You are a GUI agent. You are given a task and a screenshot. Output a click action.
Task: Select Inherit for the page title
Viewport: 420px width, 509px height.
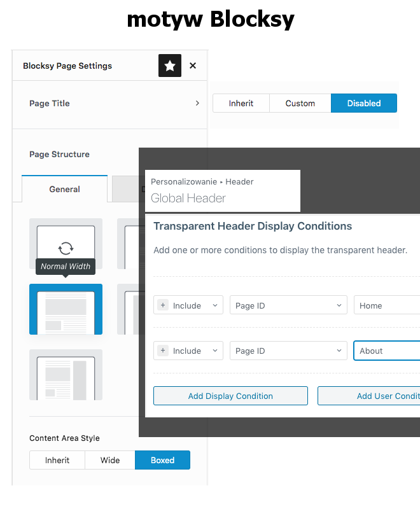tap(241, 103)
